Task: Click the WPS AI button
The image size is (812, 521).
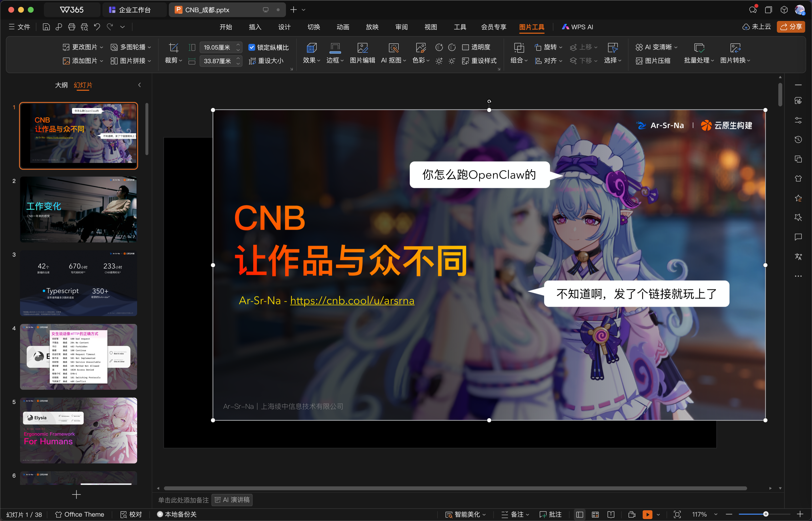Action: coord(578,27)
